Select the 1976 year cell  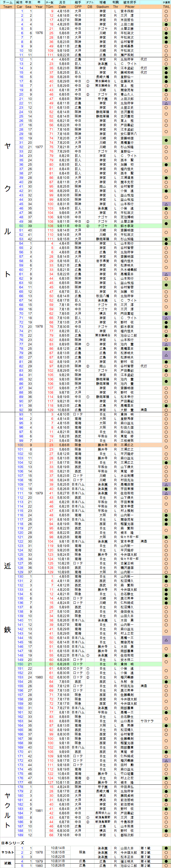tap(39, 33)
